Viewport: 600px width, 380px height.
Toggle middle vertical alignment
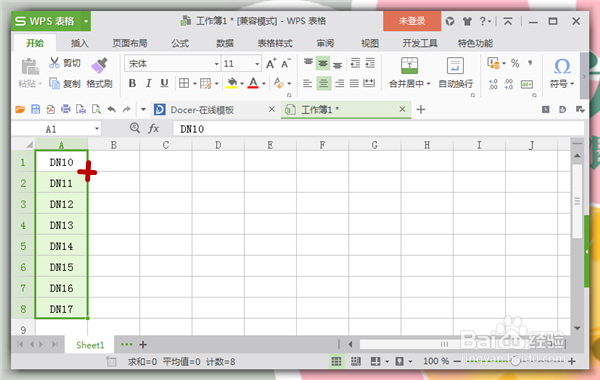(323, 63)
